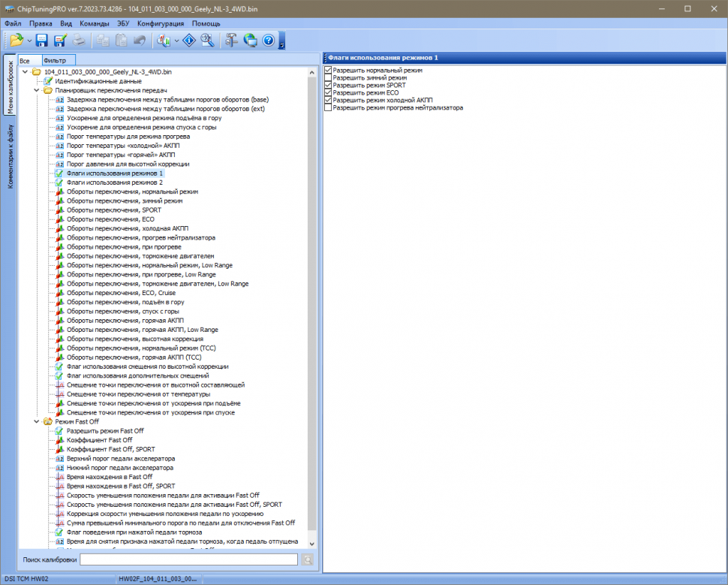Click the blue diamond info icon
The width and height of the screenshot is (728, 585).
click(189, 41)
